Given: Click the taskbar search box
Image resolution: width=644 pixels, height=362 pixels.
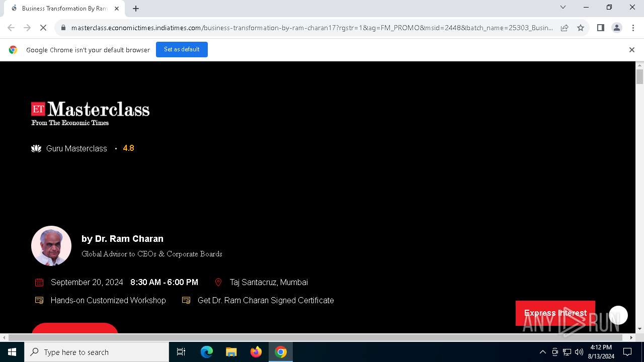Looking at the screenshot, I should pos(97,352).
